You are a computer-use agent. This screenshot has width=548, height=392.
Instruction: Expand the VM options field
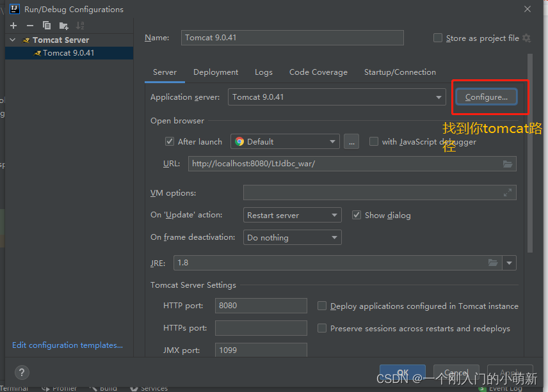(x=508, y=192)
